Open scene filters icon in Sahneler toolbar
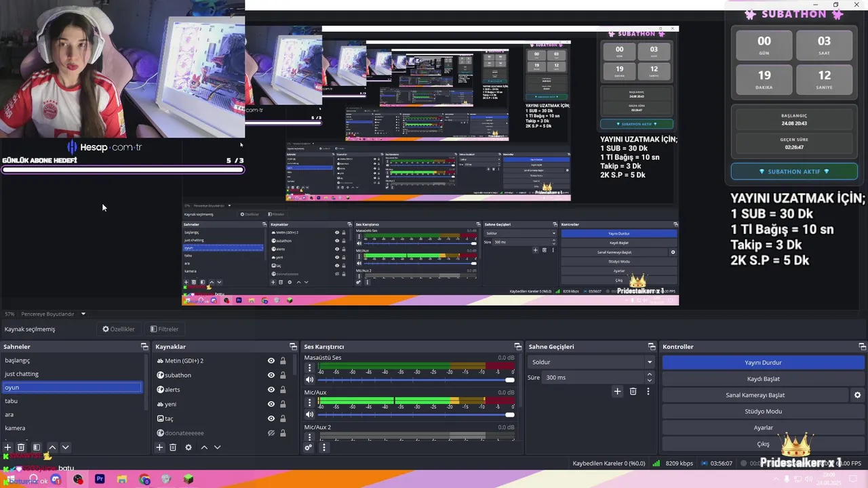 37,447
